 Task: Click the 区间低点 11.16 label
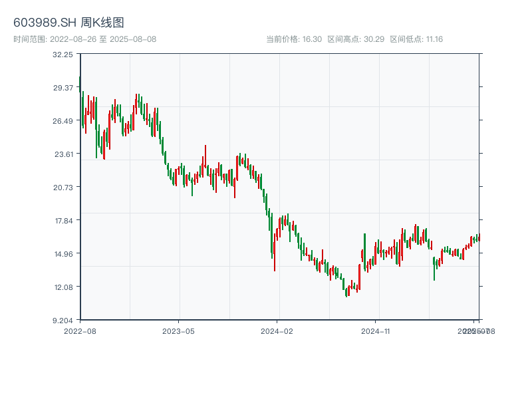click(416, 39)
